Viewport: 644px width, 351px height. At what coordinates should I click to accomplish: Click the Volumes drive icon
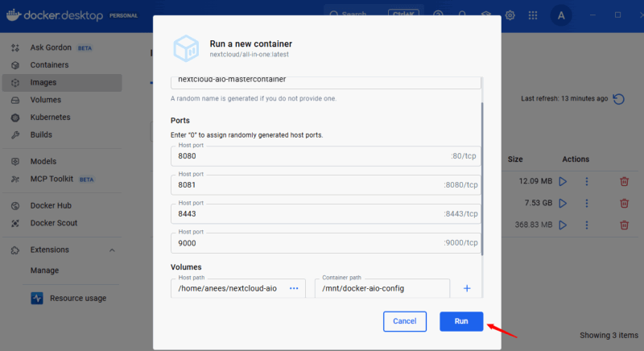pos(15,100)
